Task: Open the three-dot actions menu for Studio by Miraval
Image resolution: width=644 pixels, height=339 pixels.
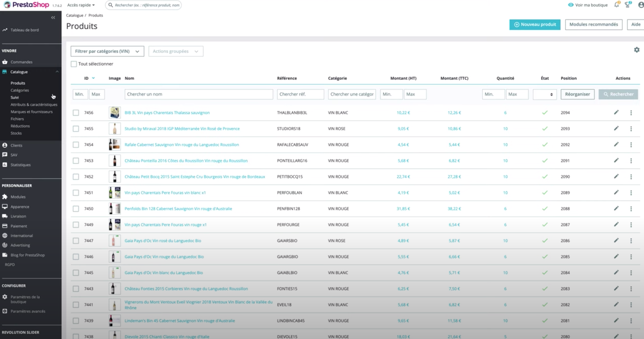Action: tap(631, 128)
